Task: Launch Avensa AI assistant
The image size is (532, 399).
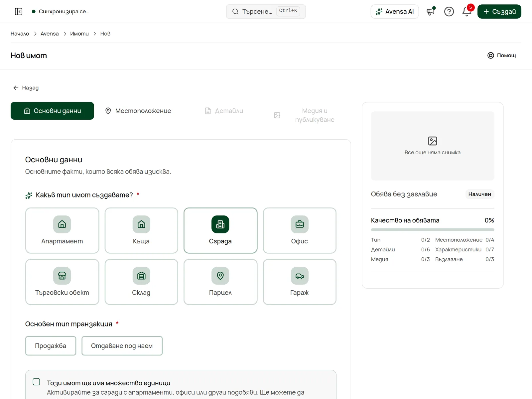Action: click(395, 12)
